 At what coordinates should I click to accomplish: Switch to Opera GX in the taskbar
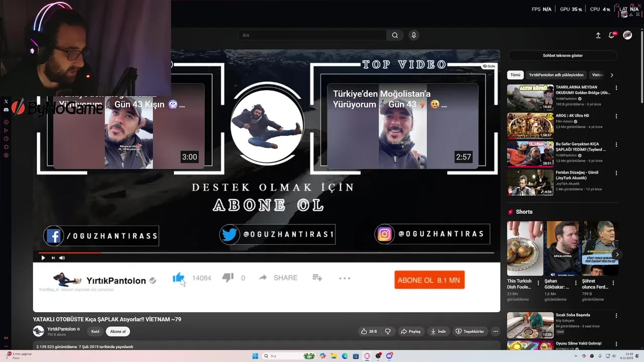tap(367, 356)
